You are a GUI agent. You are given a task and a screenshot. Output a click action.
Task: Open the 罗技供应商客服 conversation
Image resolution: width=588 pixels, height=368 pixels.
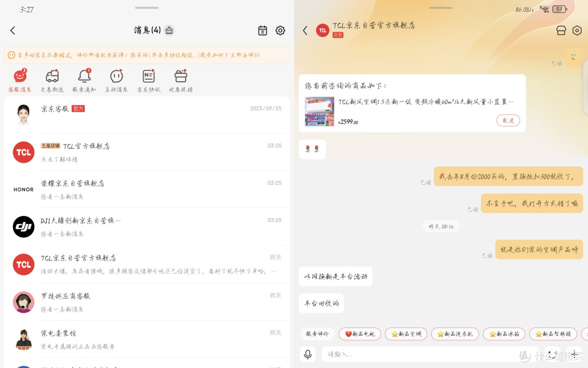pyautogui.click(x=147, y=302)
